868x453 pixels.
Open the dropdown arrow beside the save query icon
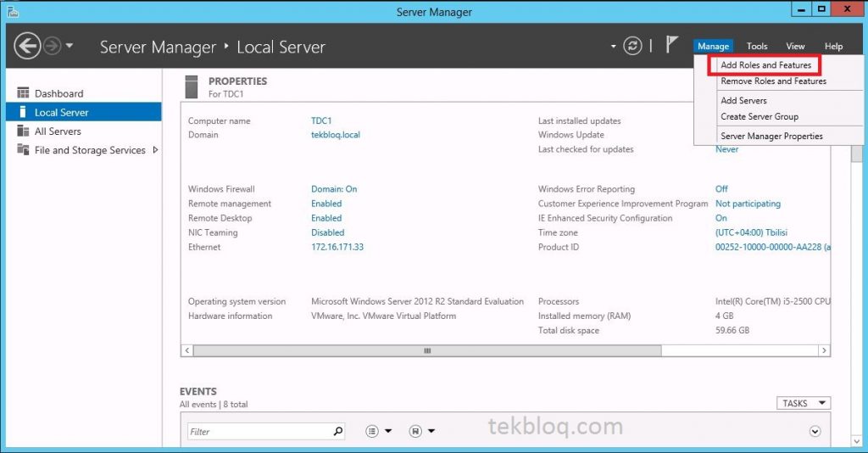(431, 431)
